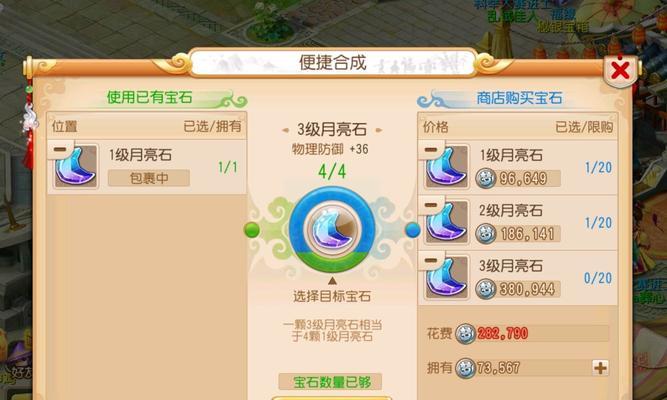Open the 商店购买宝石 section header
This screenshot has height=400, width=667.
click(519, 98)
